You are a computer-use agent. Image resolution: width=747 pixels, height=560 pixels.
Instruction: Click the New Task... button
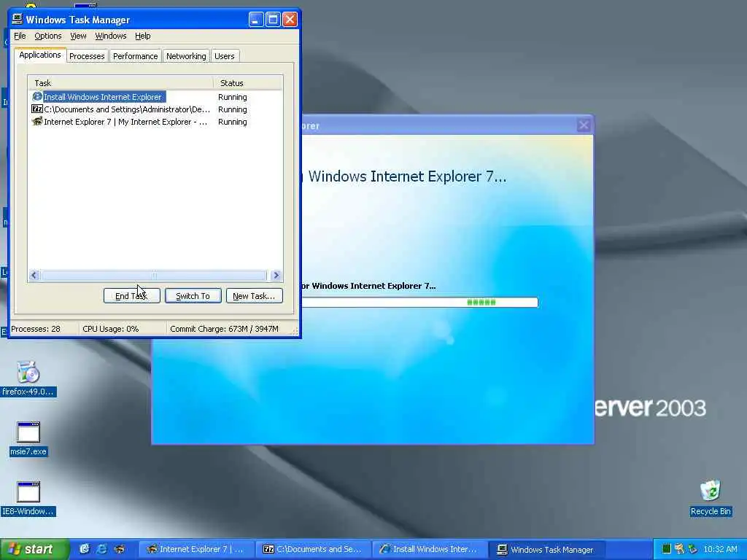pyautogui.click(x=254, y=296)
